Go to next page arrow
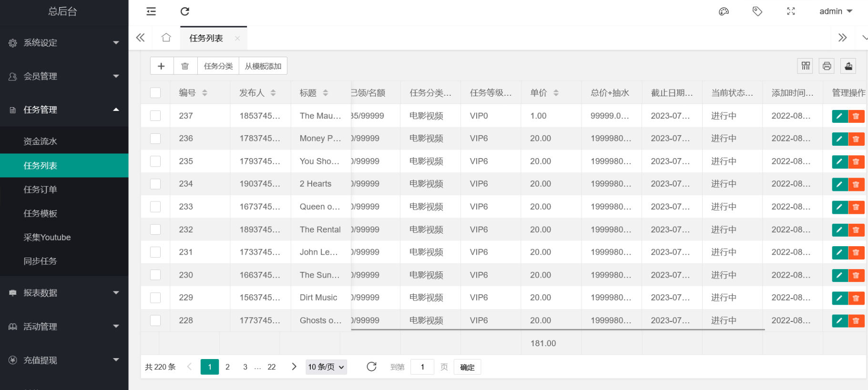Viewport: 868px width, 390px height. (294, 367)
